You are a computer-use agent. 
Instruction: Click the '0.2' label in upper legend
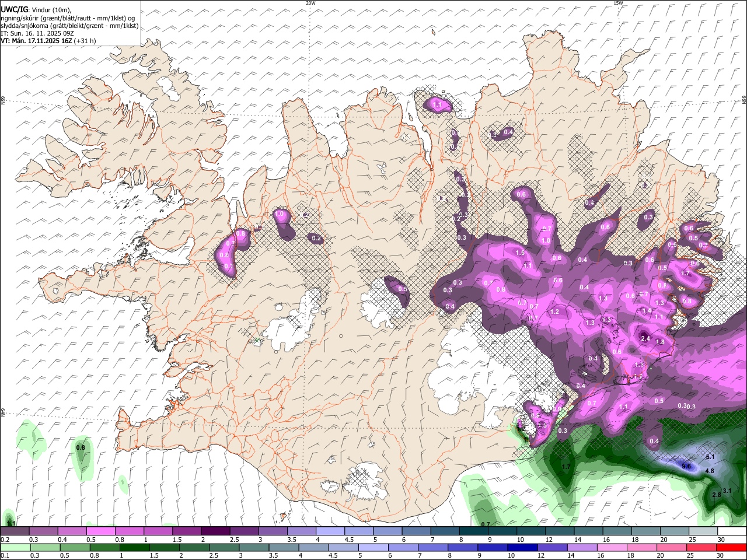[x=4, y=540]
